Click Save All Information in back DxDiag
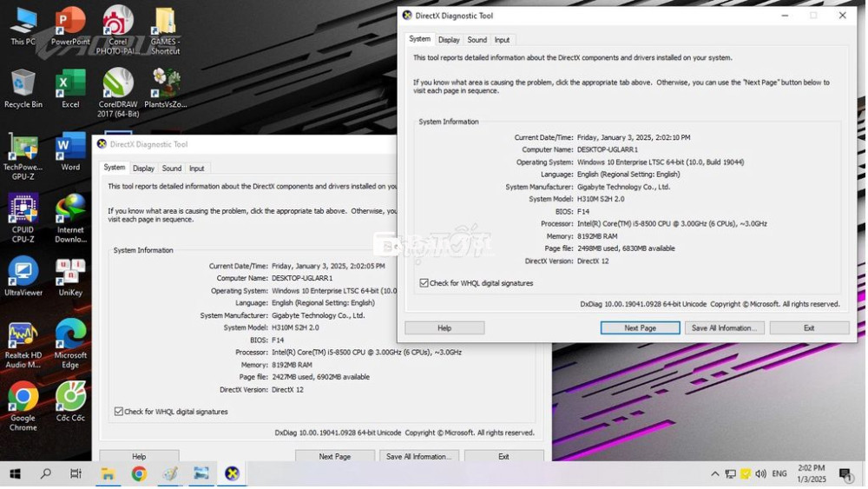The height and width of the screenshot is (489, 868). [x=418, y=456]
